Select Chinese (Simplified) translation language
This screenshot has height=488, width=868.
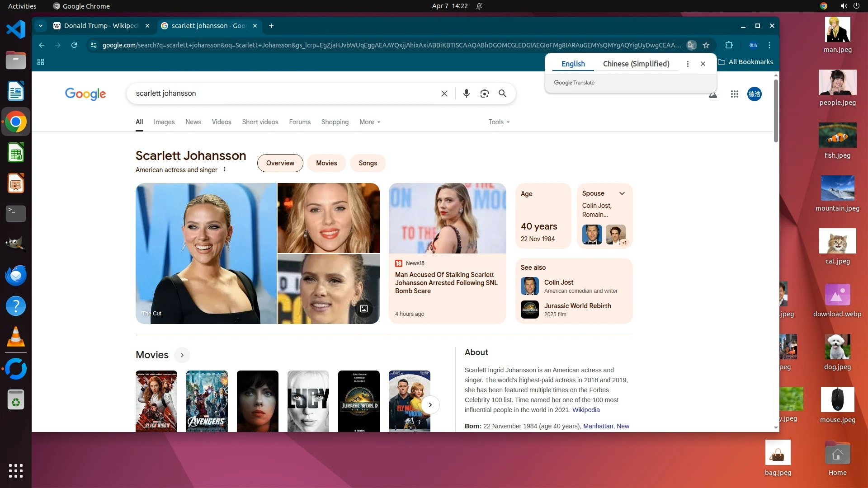[636, 64]
